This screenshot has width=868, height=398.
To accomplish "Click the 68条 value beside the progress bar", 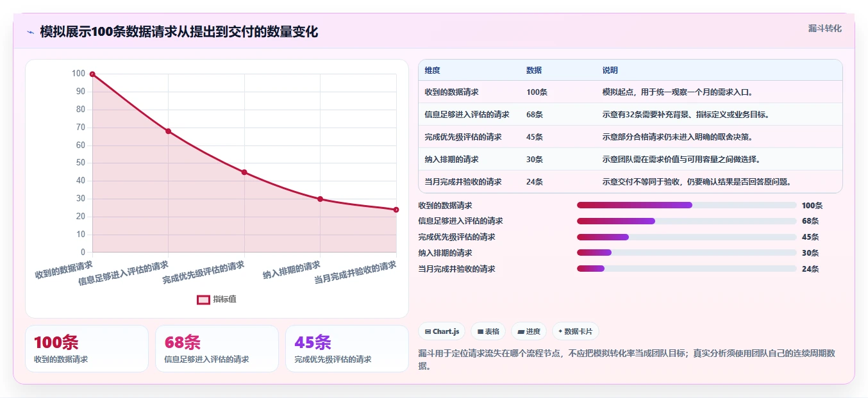I will 810,221.
